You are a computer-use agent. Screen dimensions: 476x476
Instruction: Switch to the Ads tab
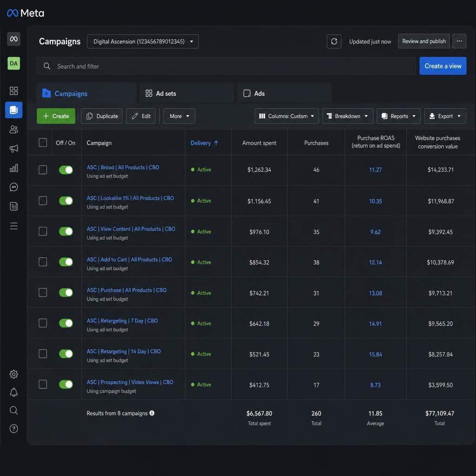pyautogui.click(x=284, y=93)
